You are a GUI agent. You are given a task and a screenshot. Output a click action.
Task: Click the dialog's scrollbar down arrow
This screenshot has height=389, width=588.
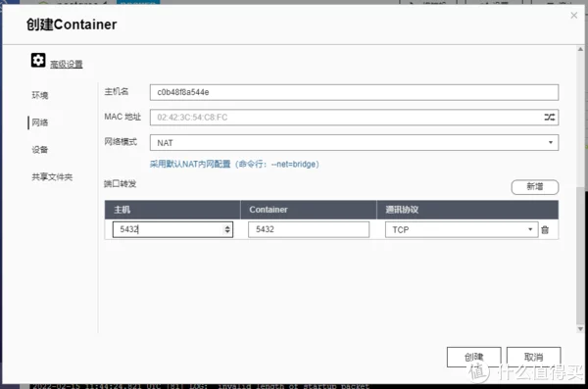pyautogui.click(x=580, y=329)
